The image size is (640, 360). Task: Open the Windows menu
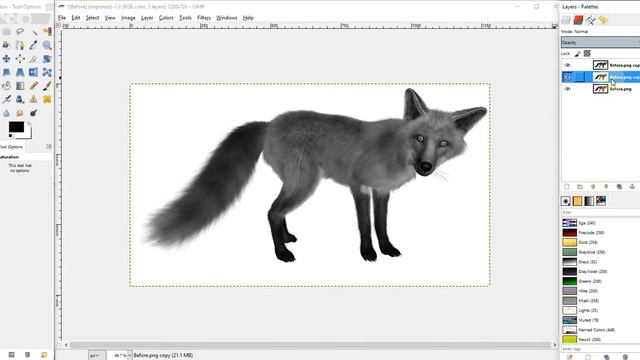227,18
